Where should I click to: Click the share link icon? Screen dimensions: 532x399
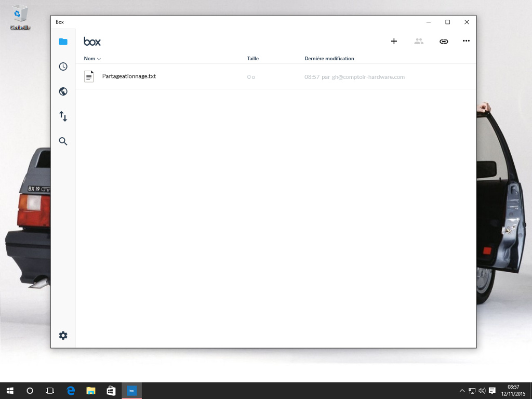(x=444, y=42)
